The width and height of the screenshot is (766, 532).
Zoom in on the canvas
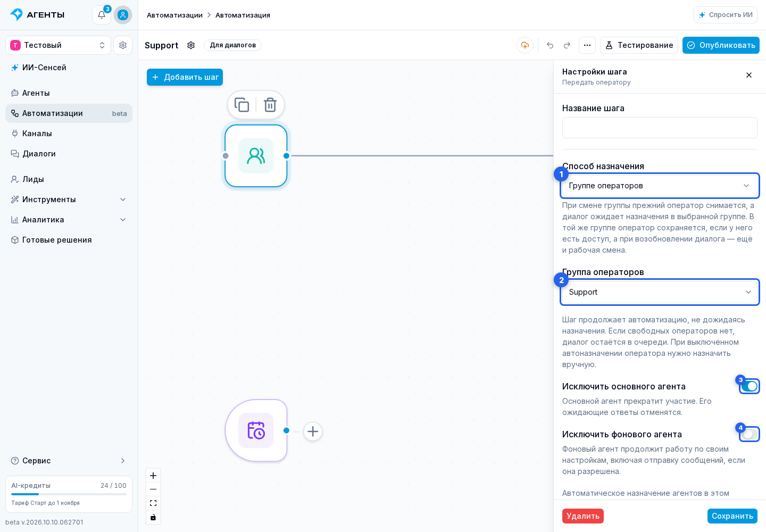[x=153, y=476]
